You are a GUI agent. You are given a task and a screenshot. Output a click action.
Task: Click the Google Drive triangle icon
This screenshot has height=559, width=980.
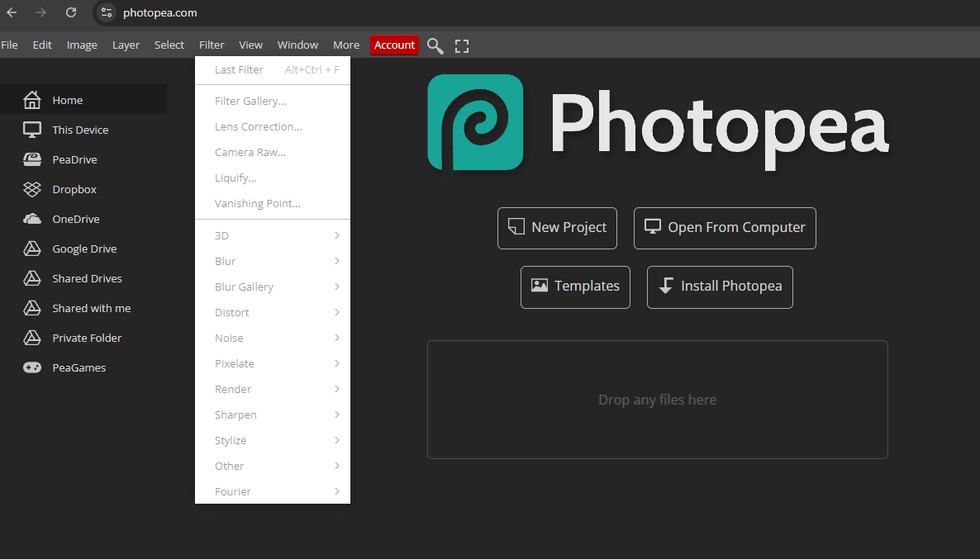pos(32,249)
